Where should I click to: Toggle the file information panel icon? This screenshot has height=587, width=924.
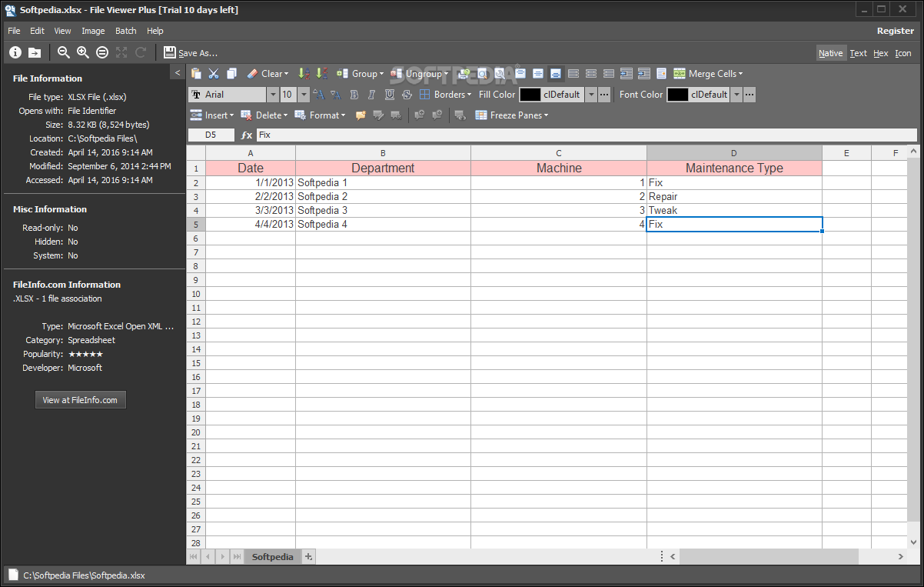(15, 52)
